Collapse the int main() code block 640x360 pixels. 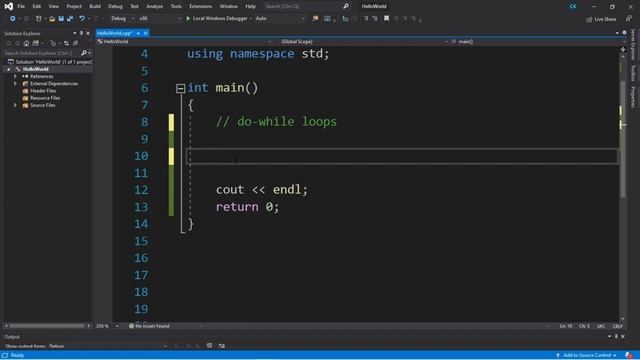180,88
